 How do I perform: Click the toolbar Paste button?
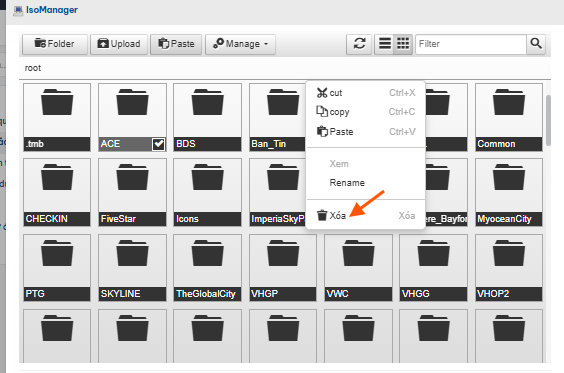[176, 44]
